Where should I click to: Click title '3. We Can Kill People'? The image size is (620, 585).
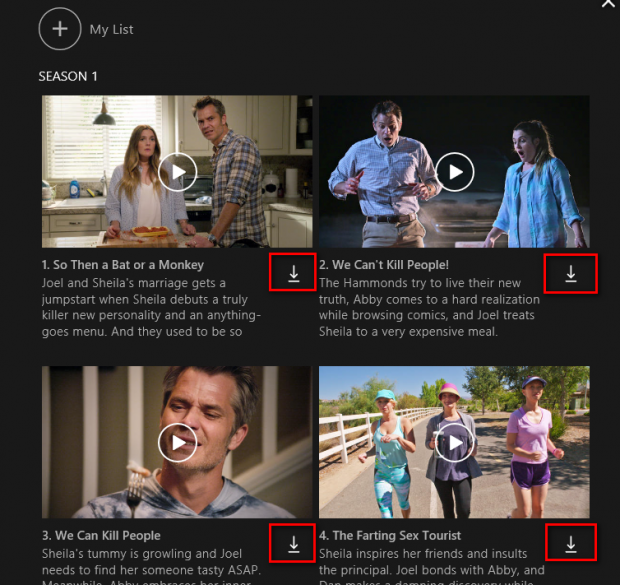coord(101,535)
